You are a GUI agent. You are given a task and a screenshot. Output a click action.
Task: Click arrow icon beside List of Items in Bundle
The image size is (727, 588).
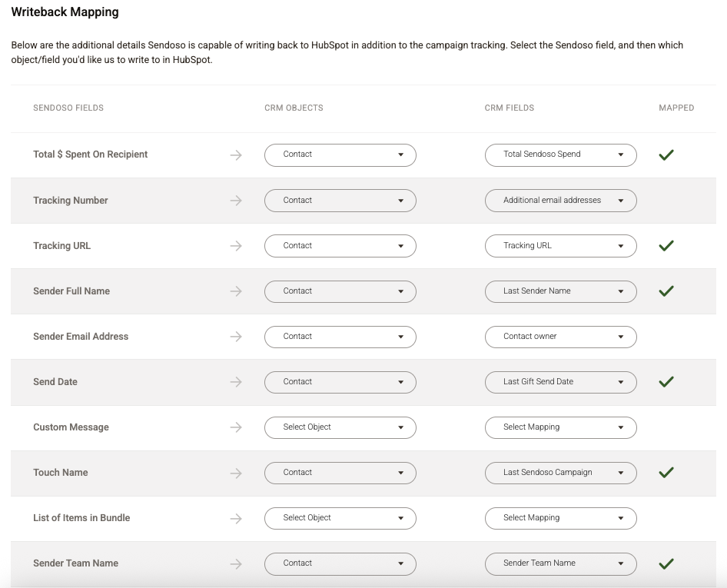pyautogui.click(x=236, y=518)
